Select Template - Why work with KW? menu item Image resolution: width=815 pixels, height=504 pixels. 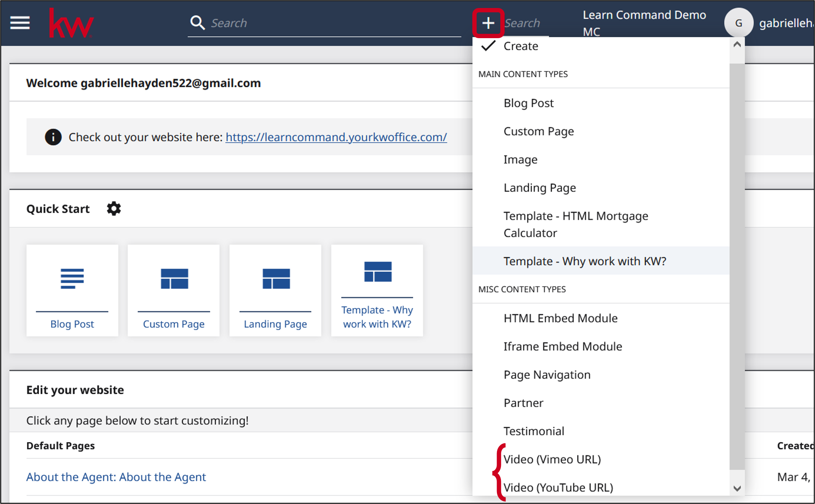(601, 261)
